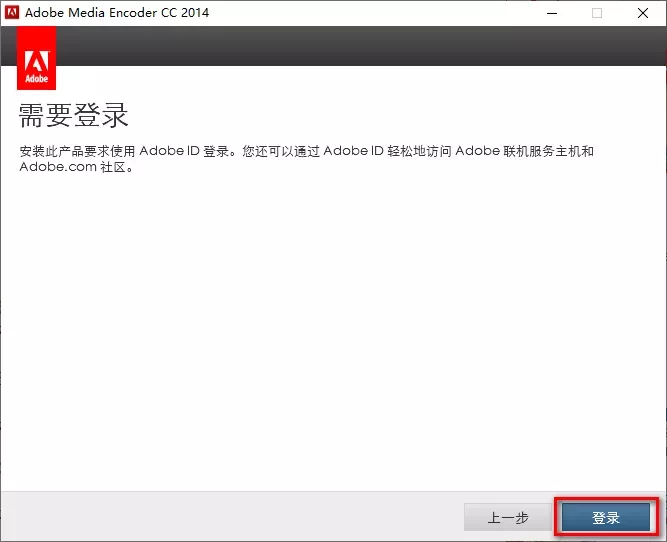The height and width of the screenshot is (542, 667).
Task: Click the greyed-out maximize window button
Action: 597,13
